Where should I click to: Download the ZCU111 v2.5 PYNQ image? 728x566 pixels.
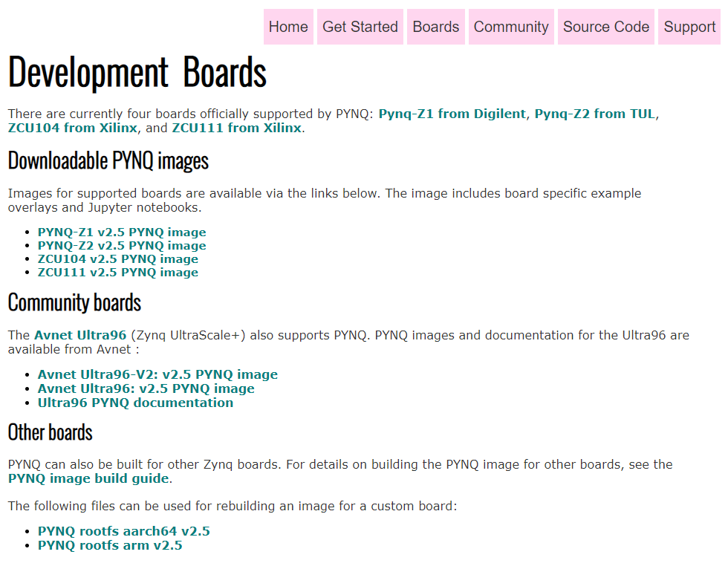[x=117, y=272]
